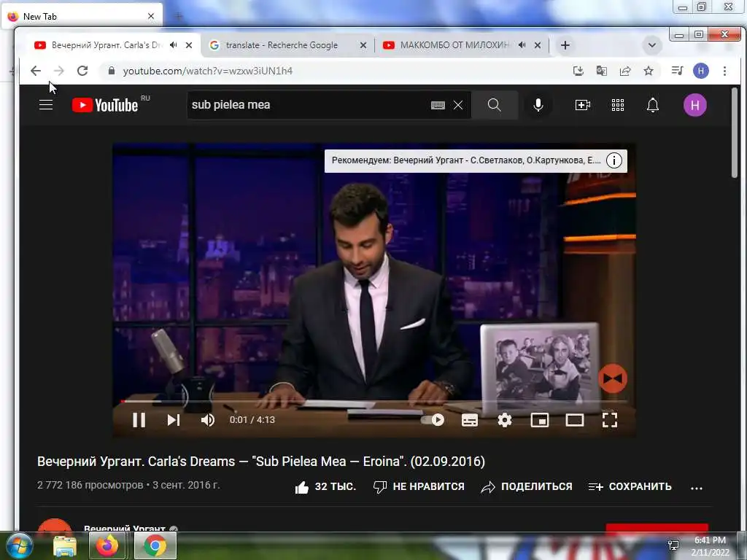Open the recommended Вечерний Ургант card
The height and width of the screenshot is (560, 747).
click(466, 160)
